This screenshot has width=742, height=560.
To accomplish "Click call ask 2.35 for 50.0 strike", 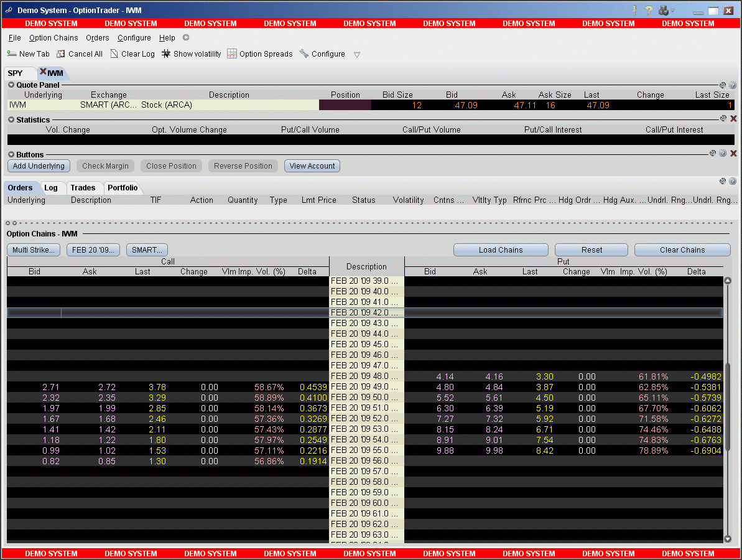I will pos(107,398).
